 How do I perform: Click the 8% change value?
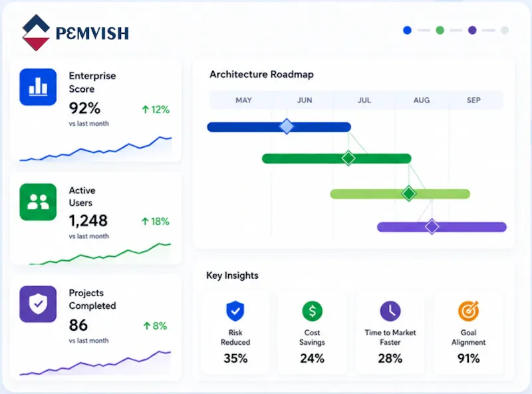(160, 326)
